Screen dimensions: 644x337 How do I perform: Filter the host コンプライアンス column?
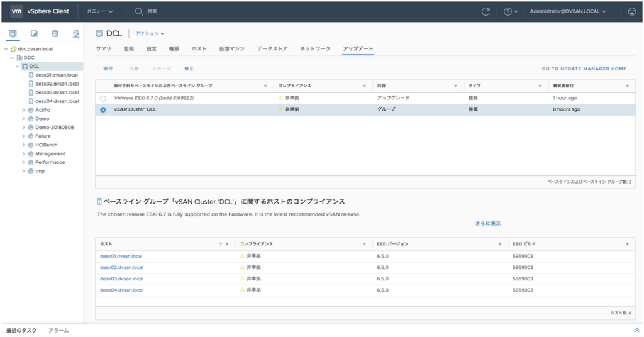364,244
